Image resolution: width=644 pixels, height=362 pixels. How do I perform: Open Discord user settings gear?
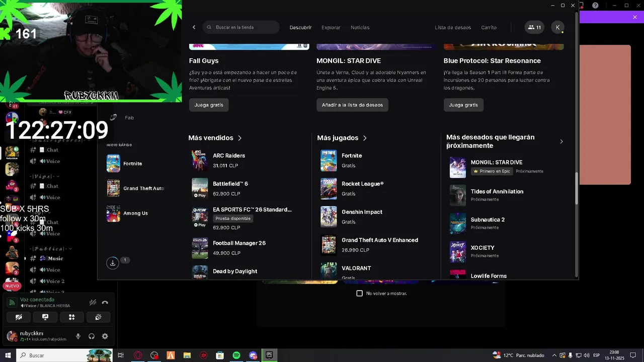pos(105,336)
